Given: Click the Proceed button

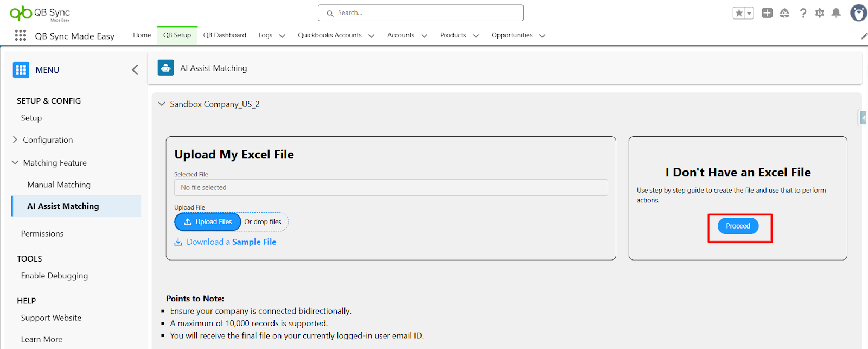Looking at the screenshot, I should [738, 226].
